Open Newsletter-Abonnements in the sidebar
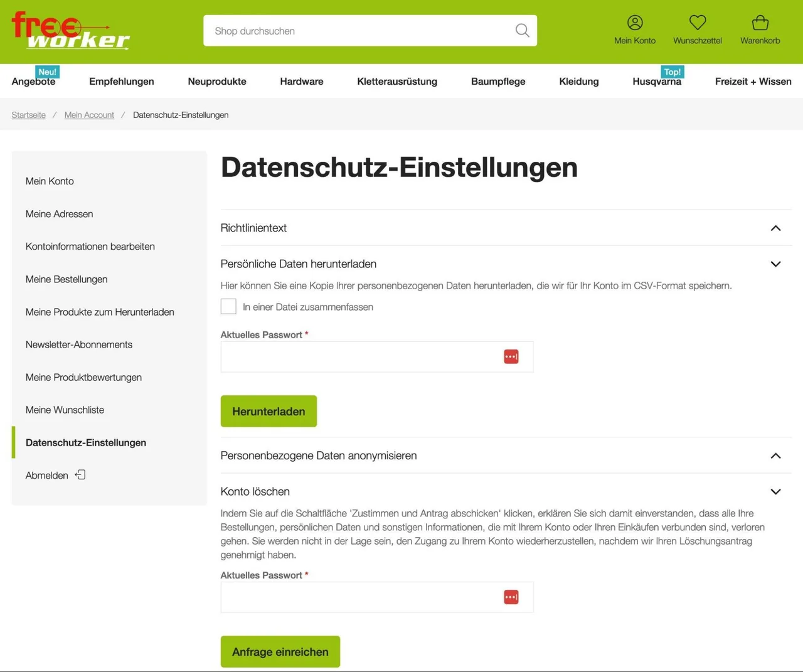 (x=79, y=344)
